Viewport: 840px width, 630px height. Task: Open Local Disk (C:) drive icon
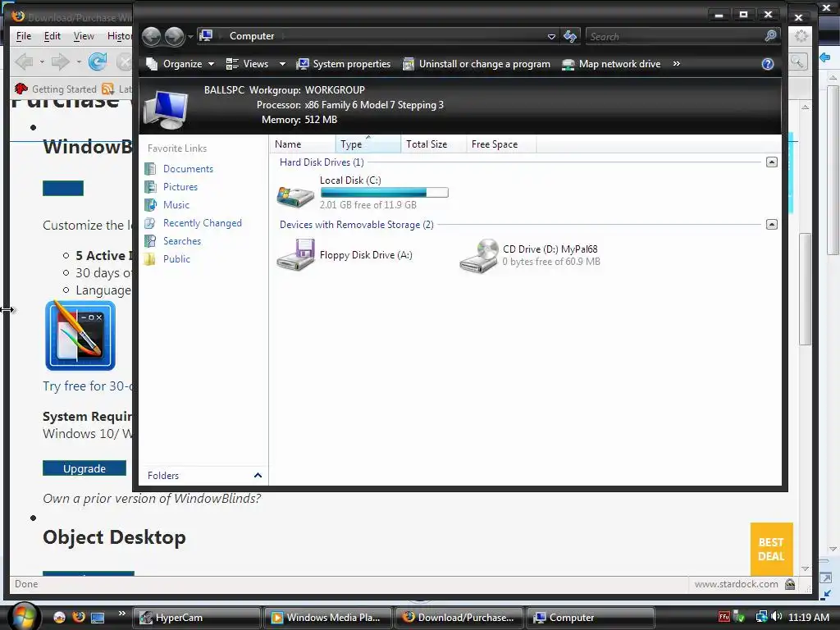pos(295,196)
